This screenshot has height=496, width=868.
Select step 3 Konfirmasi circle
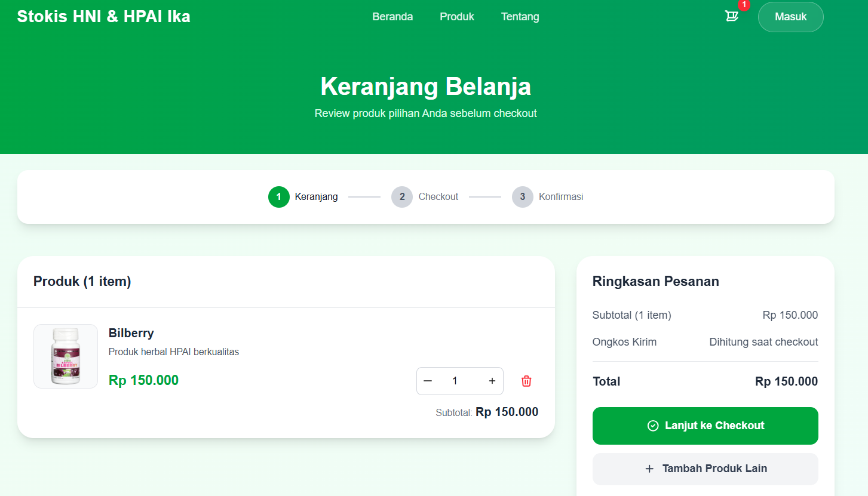(x=523, y=196)
